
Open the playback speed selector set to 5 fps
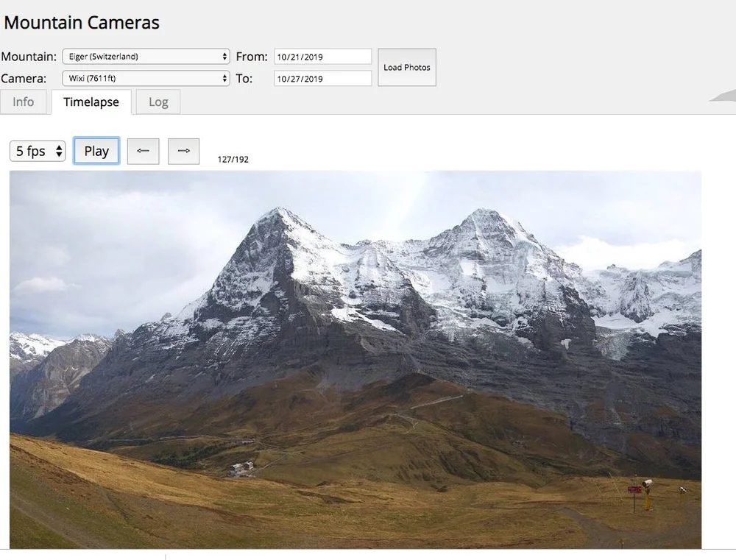click(x=37, y=151)
